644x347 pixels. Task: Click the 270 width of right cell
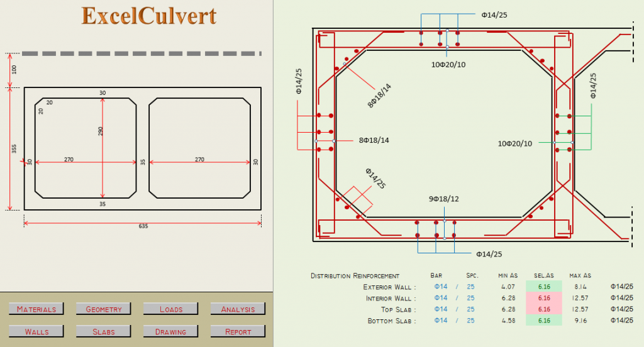click(x=199, y=159)
